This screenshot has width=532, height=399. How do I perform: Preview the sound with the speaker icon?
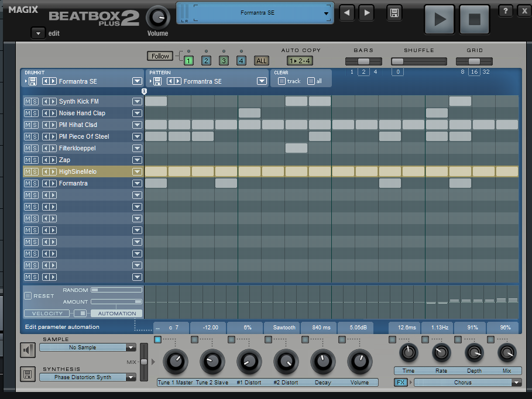[x=28, y=350]
